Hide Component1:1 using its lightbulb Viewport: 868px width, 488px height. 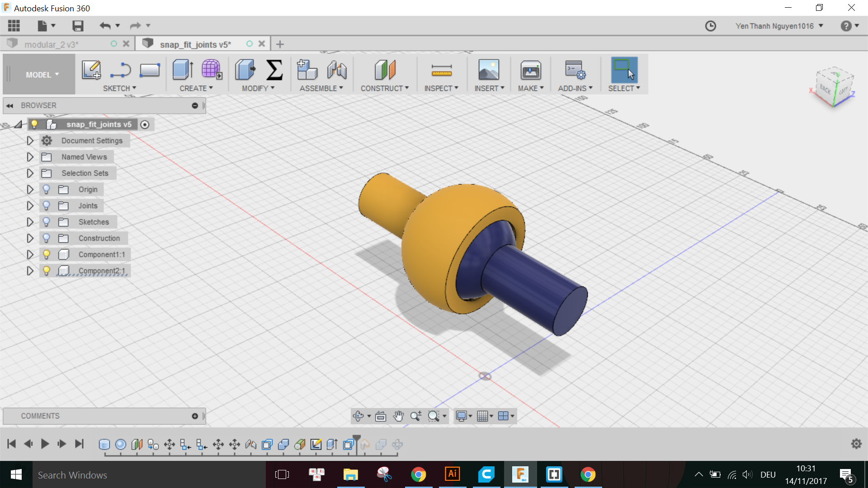click(46, 254)
